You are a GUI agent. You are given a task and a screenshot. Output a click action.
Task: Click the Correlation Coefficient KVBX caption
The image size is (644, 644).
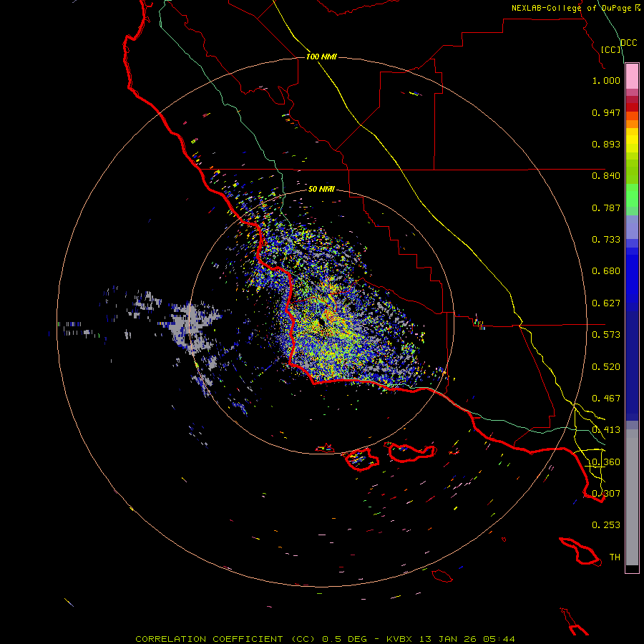[x=325, y=639]
